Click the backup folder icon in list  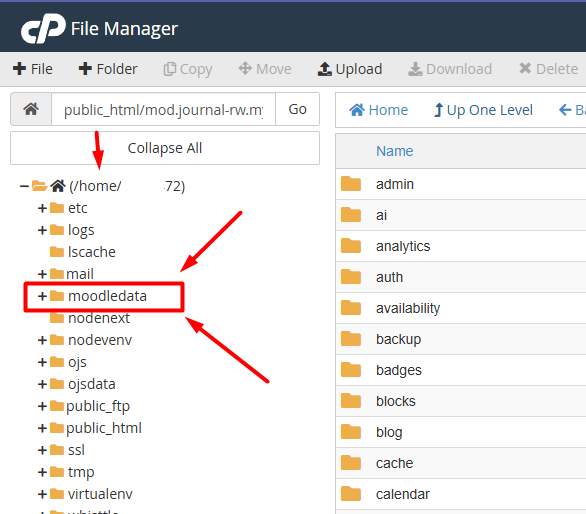click(x=351, y=339)
